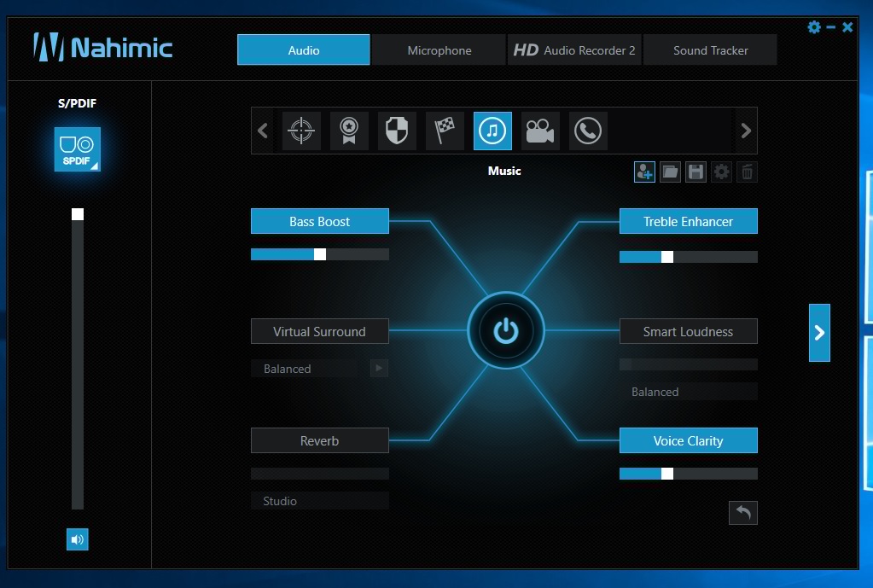873x588 pixels.
Task: Click the add new profile icon
Action: pyautogui.click(x=644, y=172)
